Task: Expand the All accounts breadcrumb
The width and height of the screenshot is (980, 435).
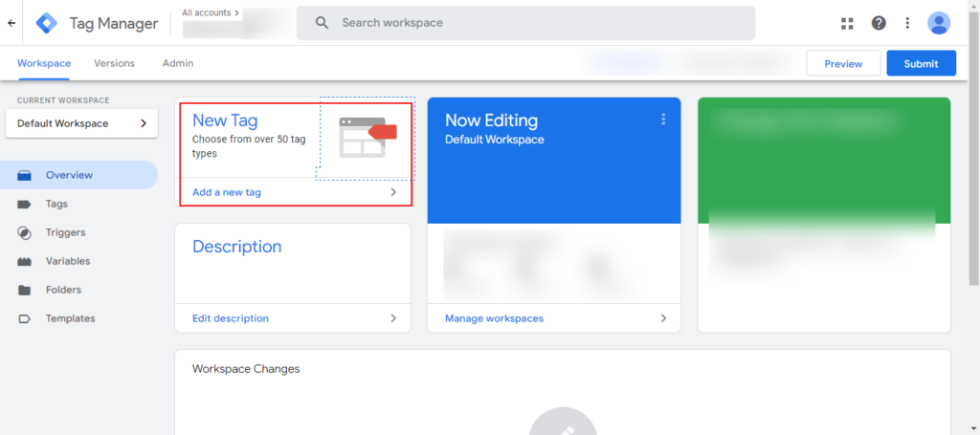Action: (210, 13)
